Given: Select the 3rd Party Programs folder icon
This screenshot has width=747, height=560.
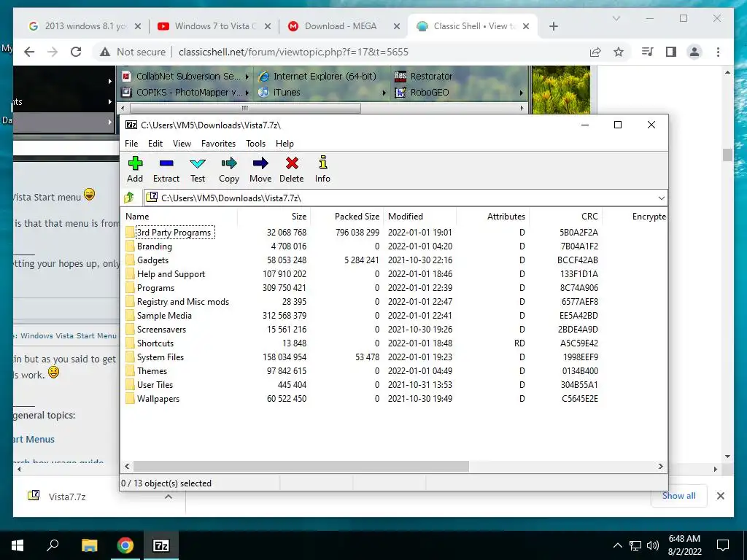Looking at the screenshot, I should point(130,233).
